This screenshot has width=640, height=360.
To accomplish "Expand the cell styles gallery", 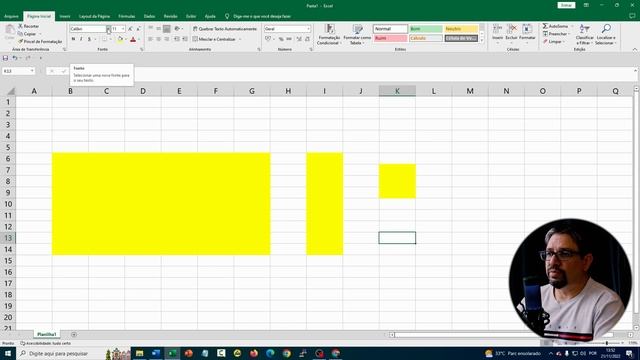I will 482,40.
